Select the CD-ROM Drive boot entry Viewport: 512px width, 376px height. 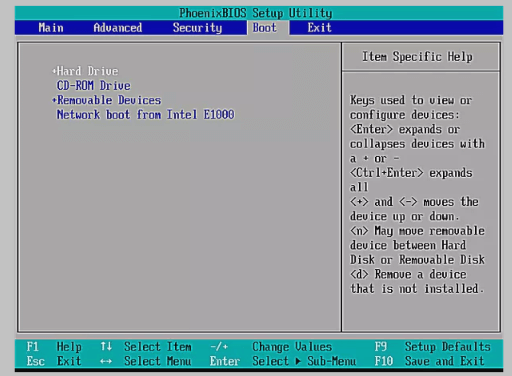(94, 86)
